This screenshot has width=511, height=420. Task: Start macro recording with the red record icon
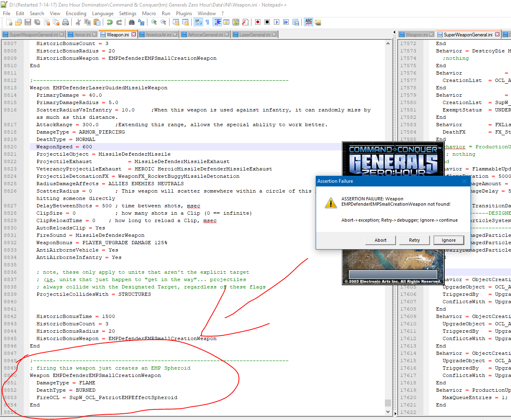(x=258, y=22)
